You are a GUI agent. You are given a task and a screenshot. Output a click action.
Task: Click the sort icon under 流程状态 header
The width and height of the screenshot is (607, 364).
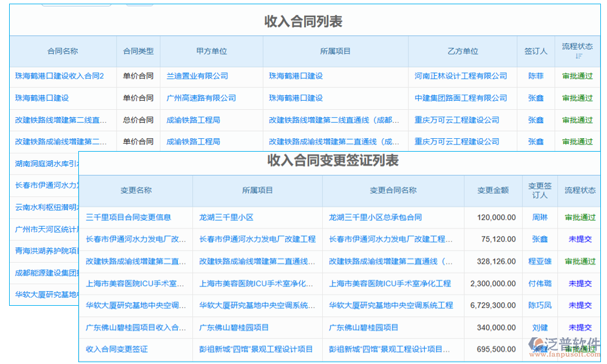coord(578,57)
